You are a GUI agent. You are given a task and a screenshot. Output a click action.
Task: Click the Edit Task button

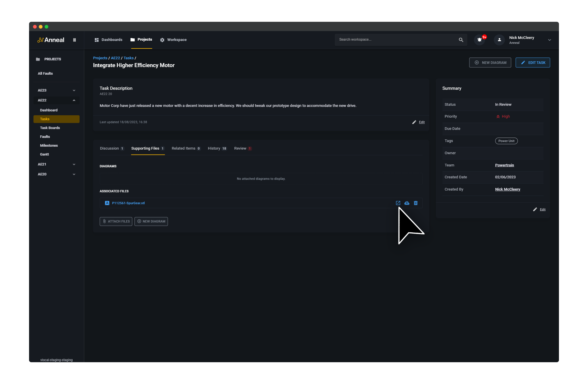tap(533, 62)
